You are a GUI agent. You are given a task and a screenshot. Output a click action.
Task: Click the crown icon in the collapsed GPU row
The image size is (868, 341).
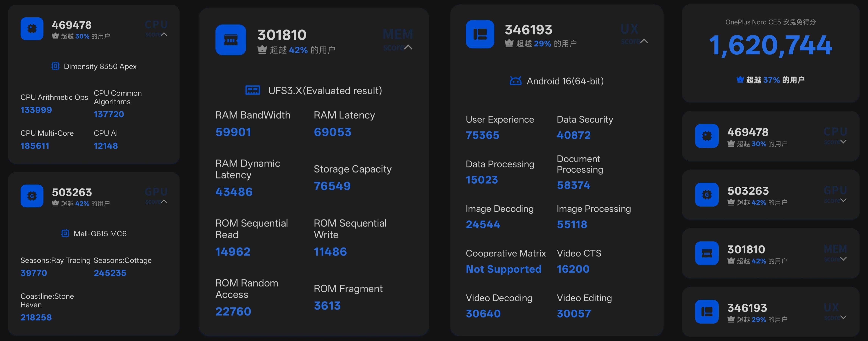coord(731,202)
